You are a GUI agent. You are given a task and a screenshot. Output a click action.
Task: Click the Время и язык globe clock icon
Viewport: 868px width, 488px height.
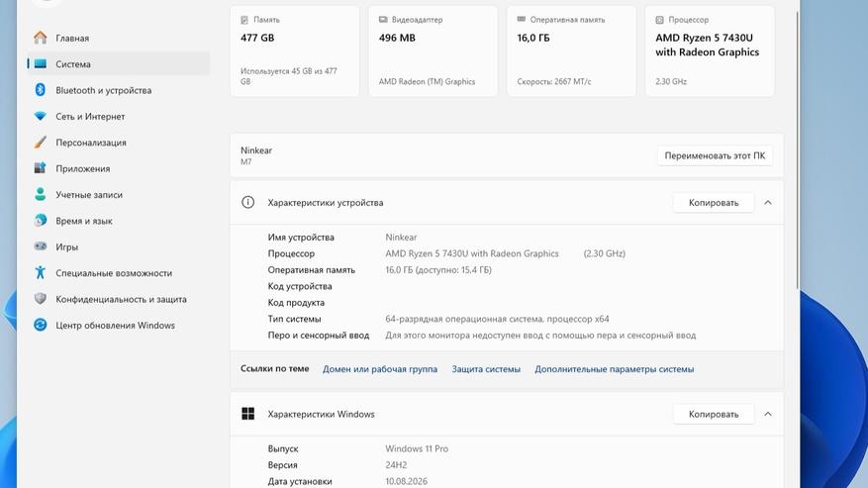[x=40, y=221]
